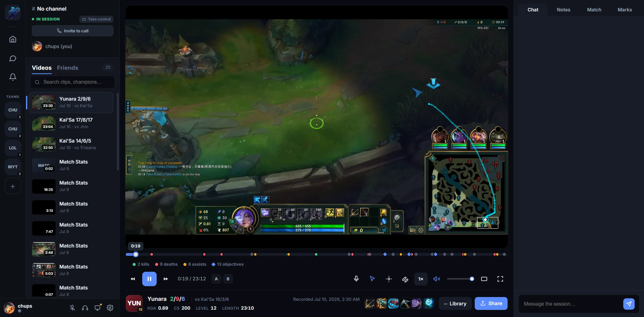Image resolution: width=644 pixels, height=317 pixels.
Task: Switch to the Match tab
Action: pyautogui.click(x=594, y=10)
